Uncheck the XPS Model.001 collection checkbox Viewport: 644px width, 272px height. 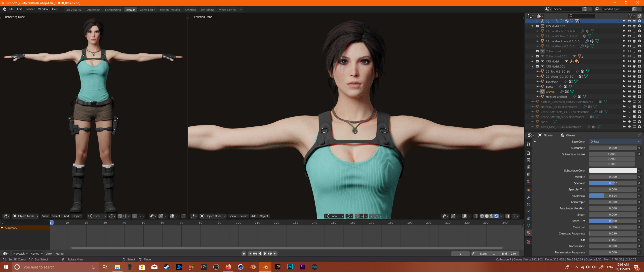[537, 66]
